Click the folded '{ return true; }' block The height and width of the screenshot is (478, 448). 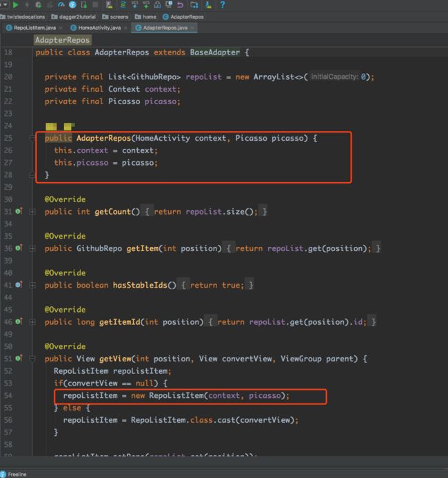[215, 285]
